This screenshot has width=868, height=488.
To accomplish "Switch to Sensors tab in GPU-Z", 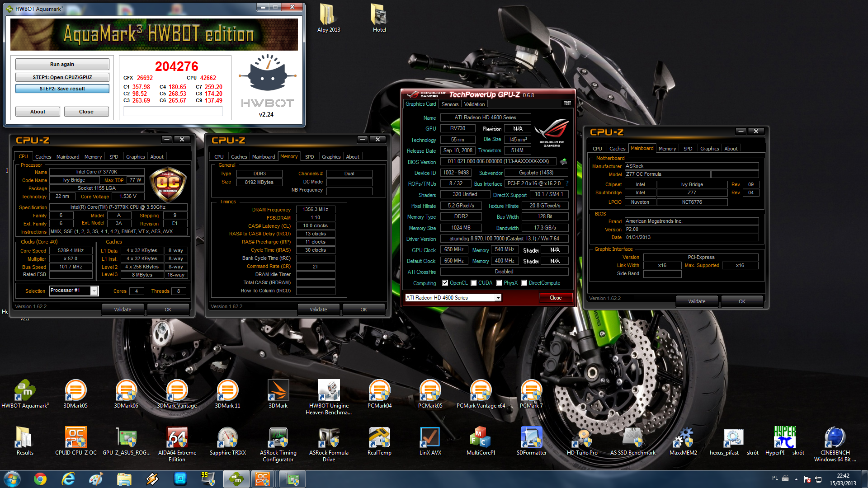I will tap(450, 104).
